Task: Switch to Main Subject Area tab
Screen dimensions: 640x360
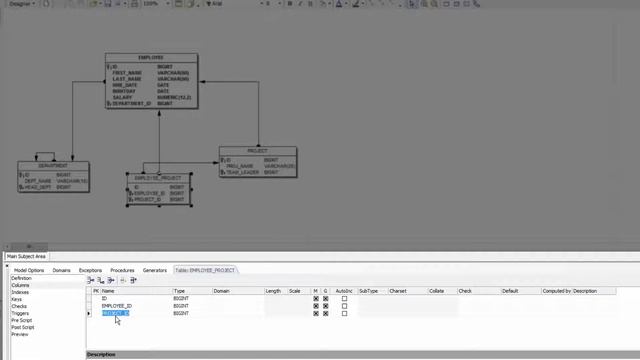Action: pyautogui.click(x=26, y=256)
